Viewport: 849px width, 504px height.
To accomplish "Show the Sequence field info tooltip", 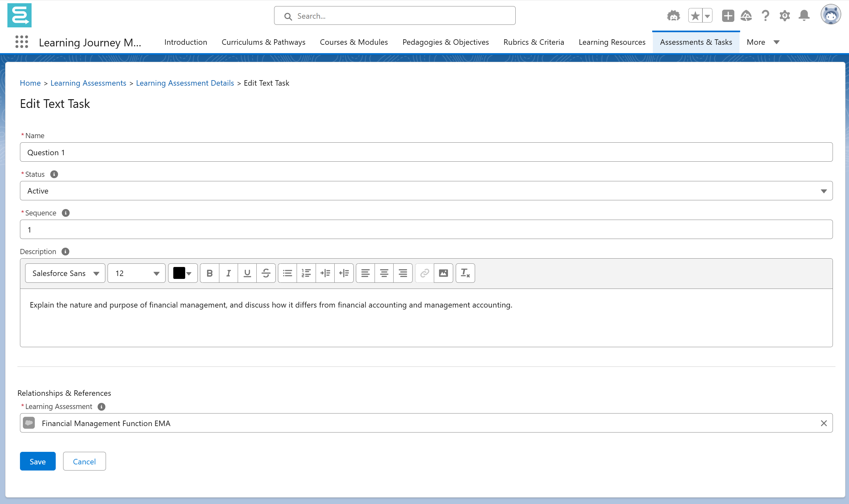I will pyautogui.click(x=65, y=213).
